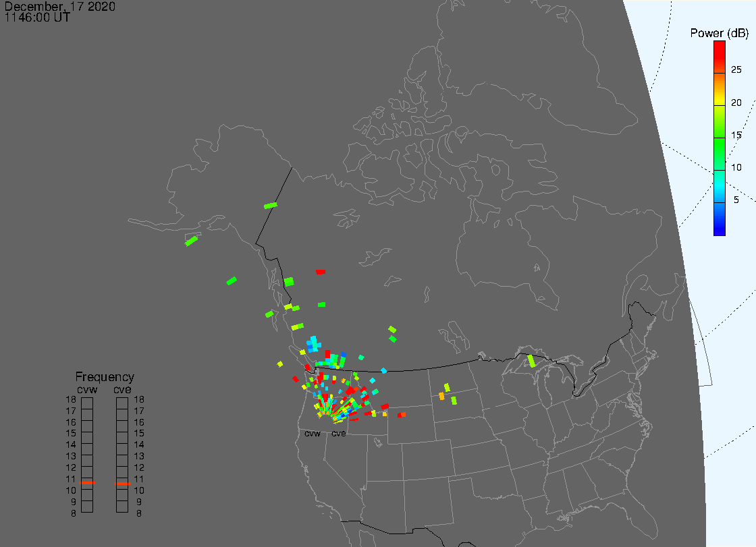Click the "8" label beside the cve frequency bar
The width and height of the screenshot is (756, 547).
[x=139, y=513]
